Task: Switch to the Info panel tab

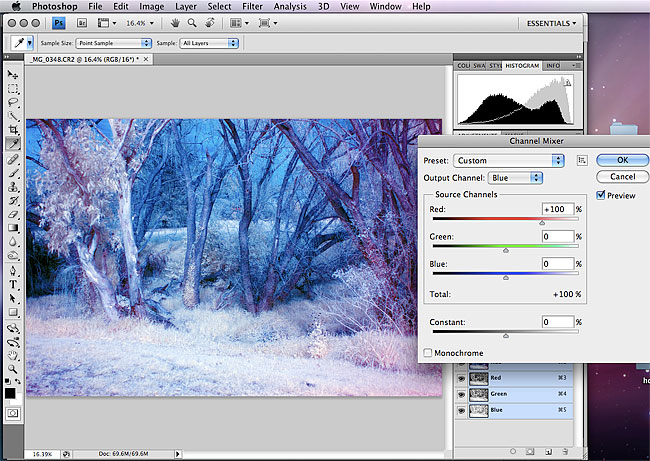Action: coord(551,66)
